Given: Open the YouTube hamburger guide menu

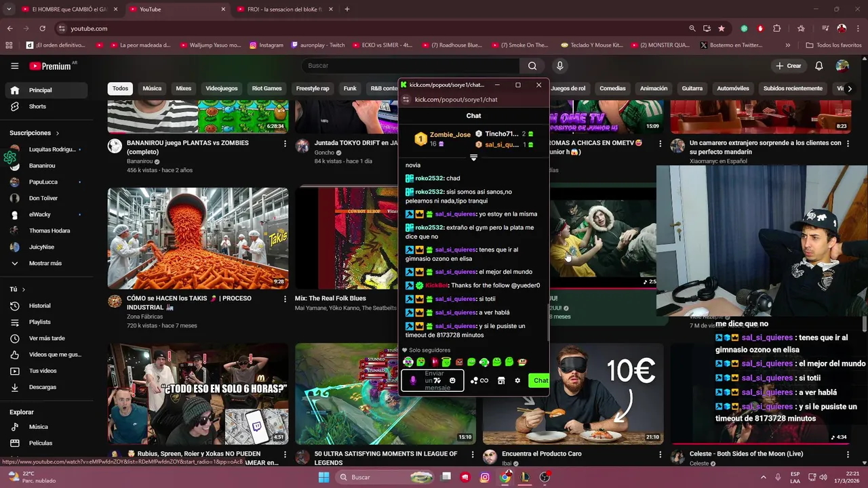Looking at the screenshot, I should pos(14,66).
